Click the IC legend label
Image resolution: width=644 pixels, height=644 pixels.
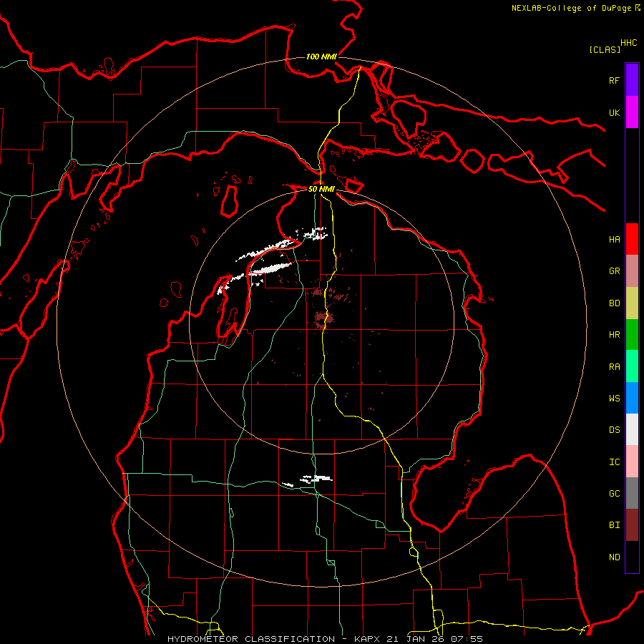614,462
